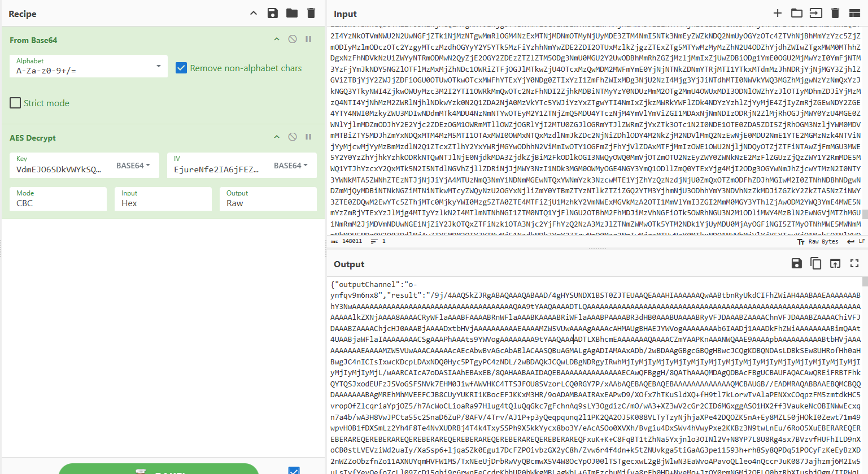Save the current recipe
The width and height of the screenshot is (868, 474).
coord(273,13)
